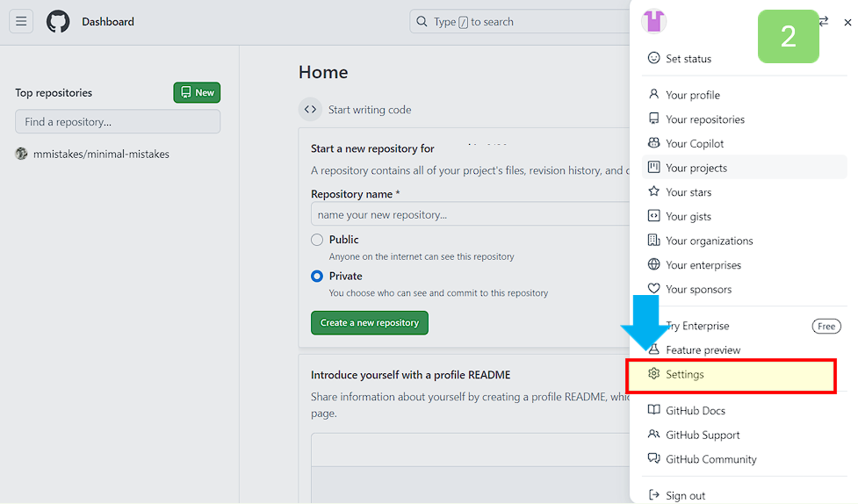Click the search magnifier icon
Screen dimensions: 858x504
click(x=422, y=21)
